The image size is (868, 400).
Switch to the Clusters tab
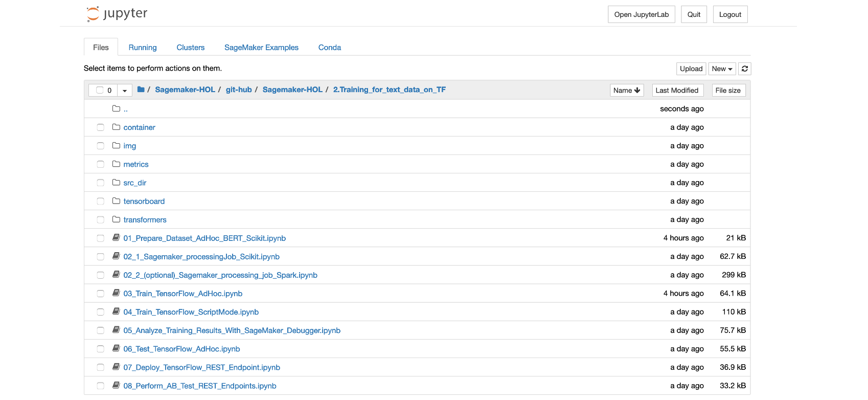click(x=191, y=47)
